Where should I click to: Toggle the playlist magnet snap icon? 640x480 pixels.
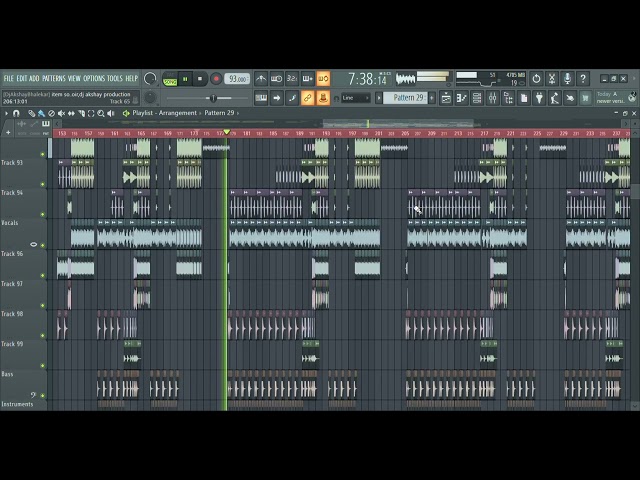(x=16, y=113)
